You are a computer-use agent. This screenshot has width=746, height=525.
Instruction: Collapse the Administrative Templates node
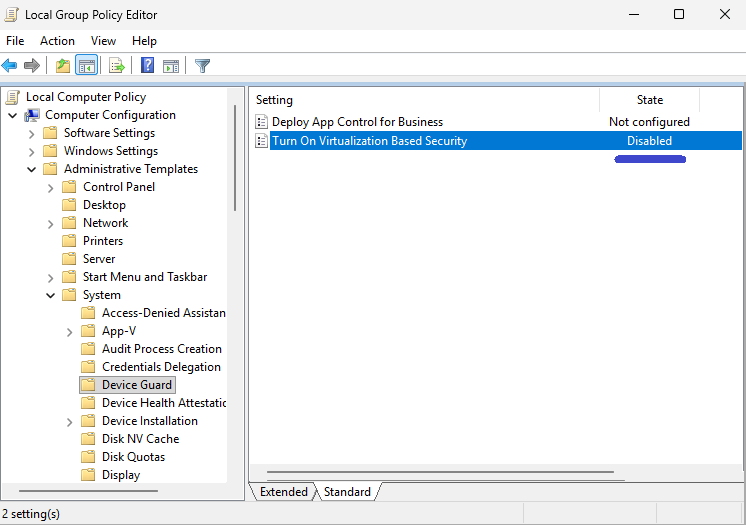32,169
